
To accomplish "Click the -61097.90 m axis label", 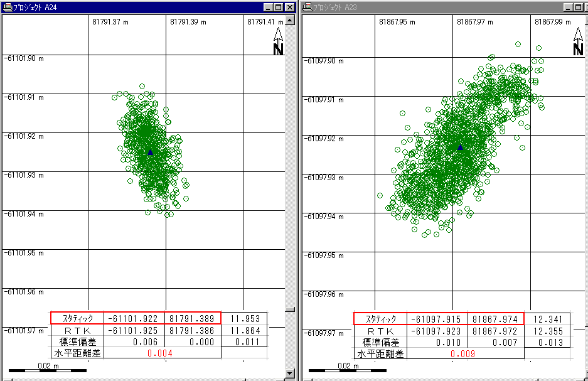I will click(x=324, y=61).
